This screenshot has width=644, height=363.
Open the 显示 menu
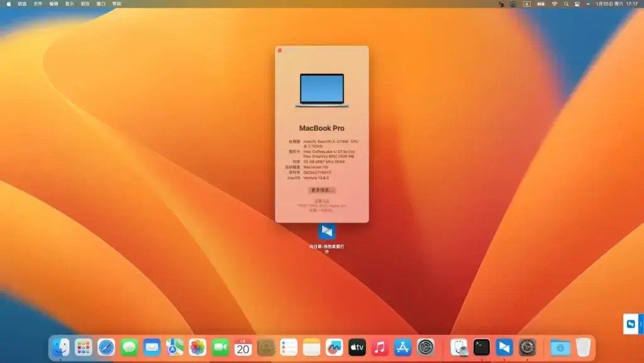tap(69, 4)
